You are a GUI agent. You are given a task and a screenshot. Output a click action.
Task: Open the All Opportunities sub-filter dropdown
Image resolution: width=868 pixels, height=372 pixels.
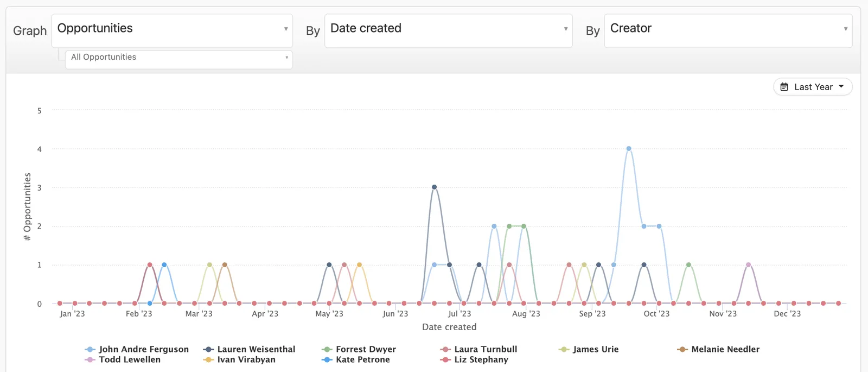[178, 59]
